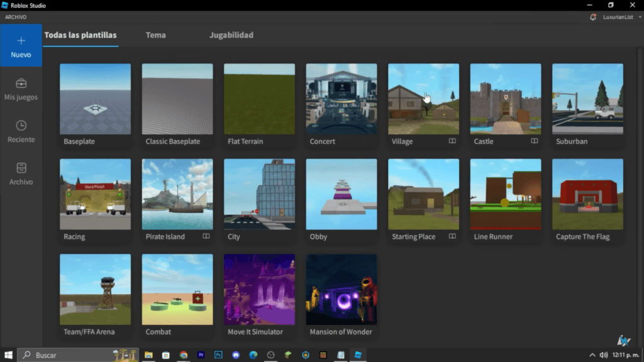The image size is (644, 362).
Task: Open OBS Studio from the taskbar
Action: (270, 355)
